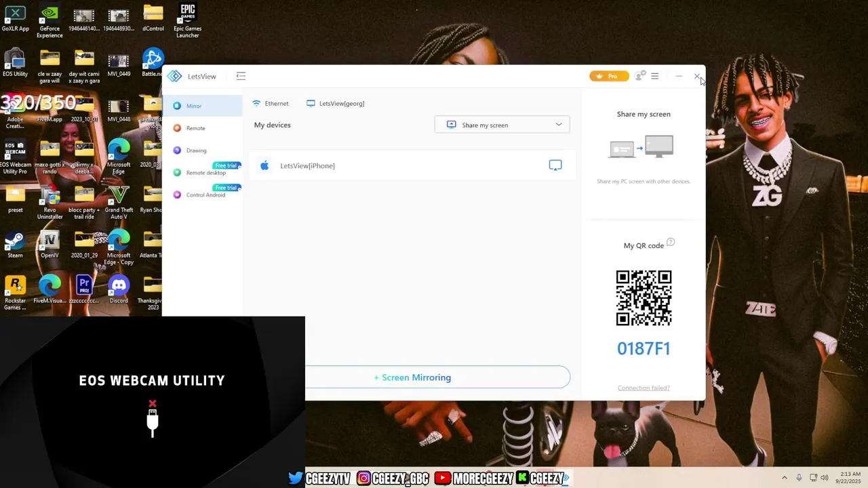
Task: Minimize the LetsView window
Action: [679, 76]
